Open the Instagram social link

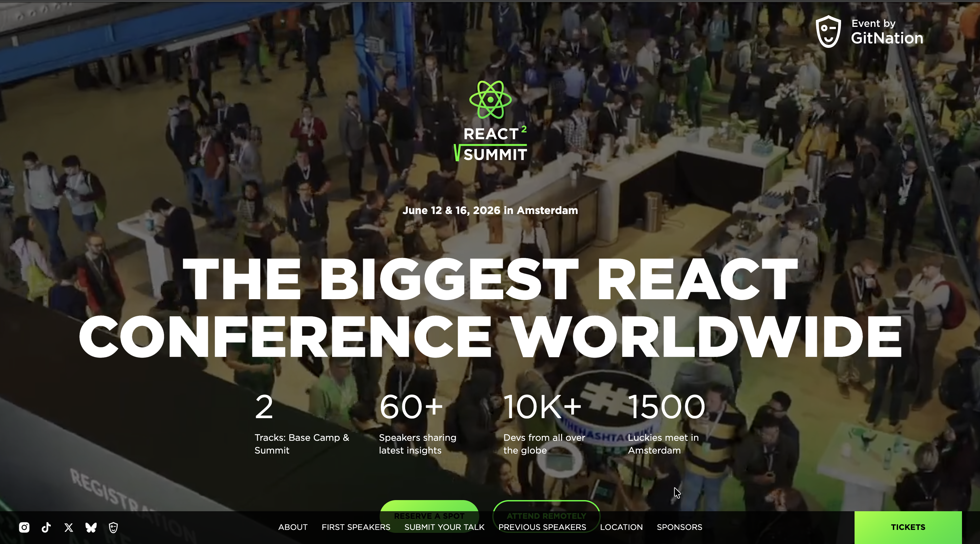(24, 527)
